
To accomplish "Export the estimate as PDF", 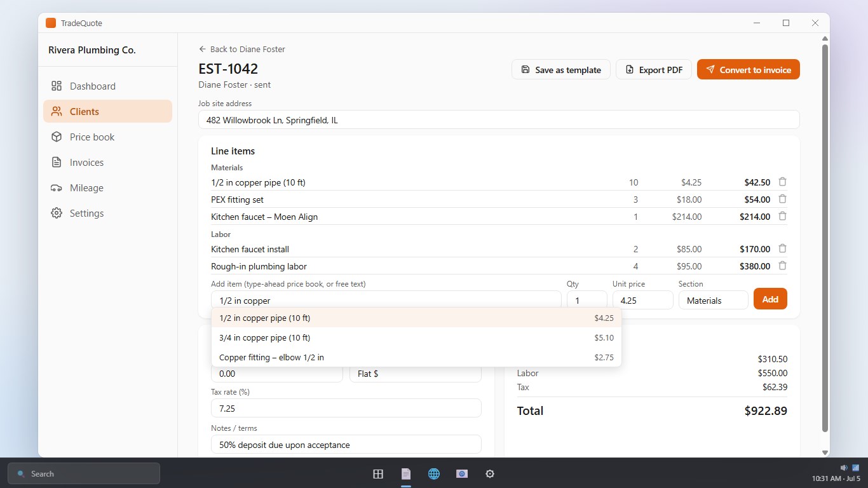I will tap(654, 69).
